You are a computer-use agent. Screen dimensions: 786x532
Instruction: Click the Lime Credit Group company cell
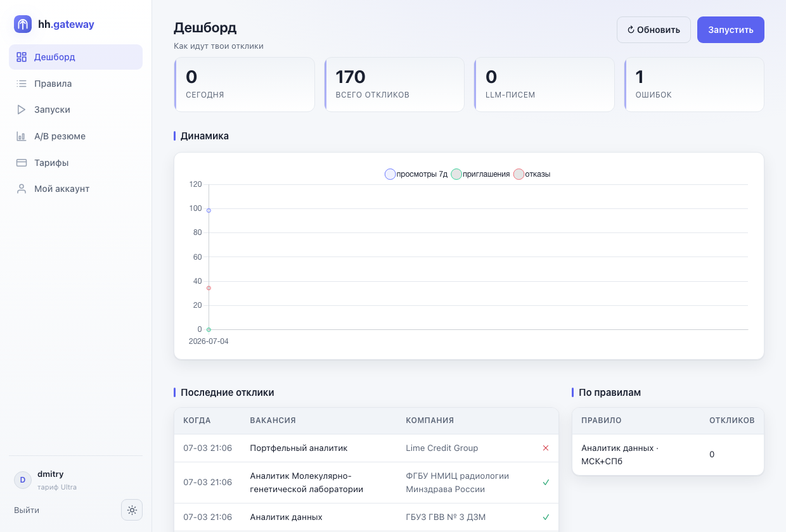[x=442, y=448]
